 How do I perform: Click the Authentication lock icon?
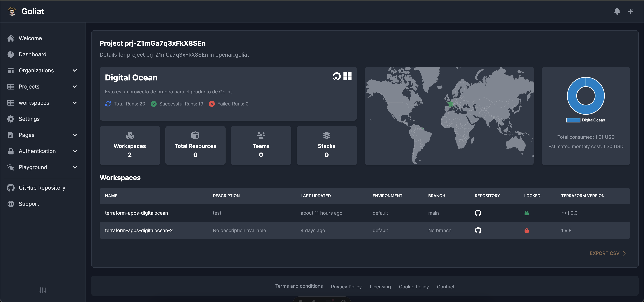(11, 151)
